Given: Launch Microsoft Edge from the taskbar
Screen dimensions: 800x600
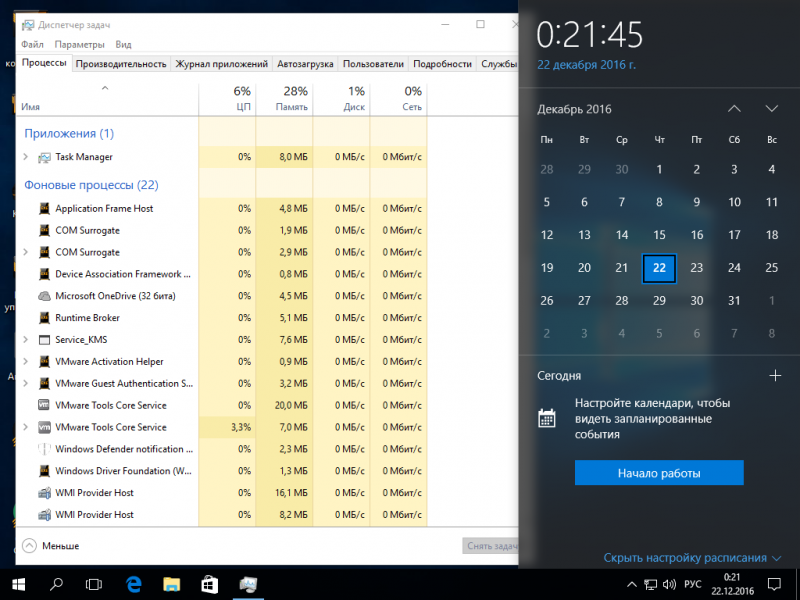Looking at the screenshot, I should 134,584.
